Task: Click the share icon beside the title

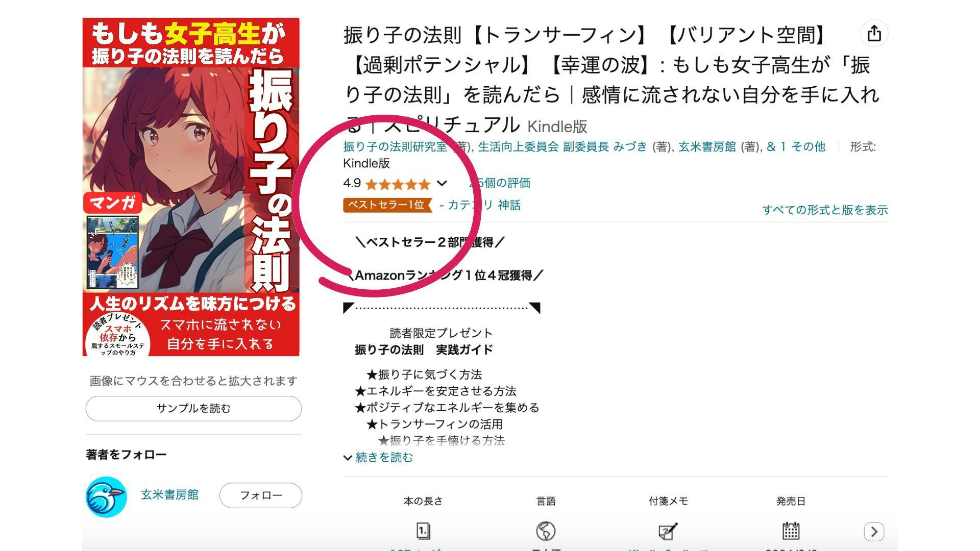Action: tap(874, 33)
